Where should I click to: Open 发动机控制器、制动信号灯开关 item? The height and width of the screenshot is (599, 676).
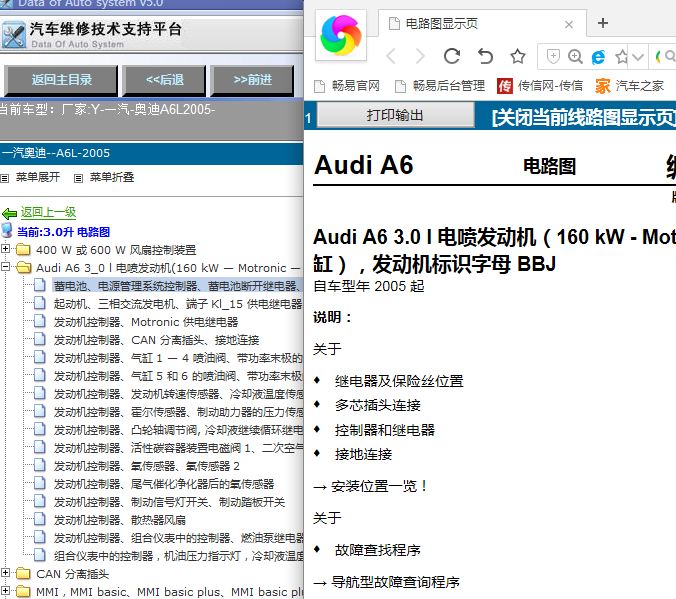click(x=169, y=502)
